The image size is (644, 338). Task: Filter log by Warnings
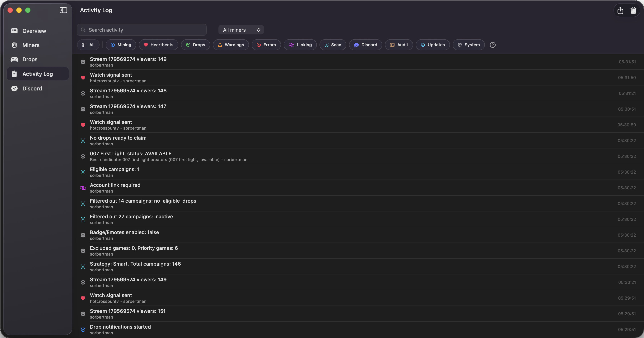(231, 45)
